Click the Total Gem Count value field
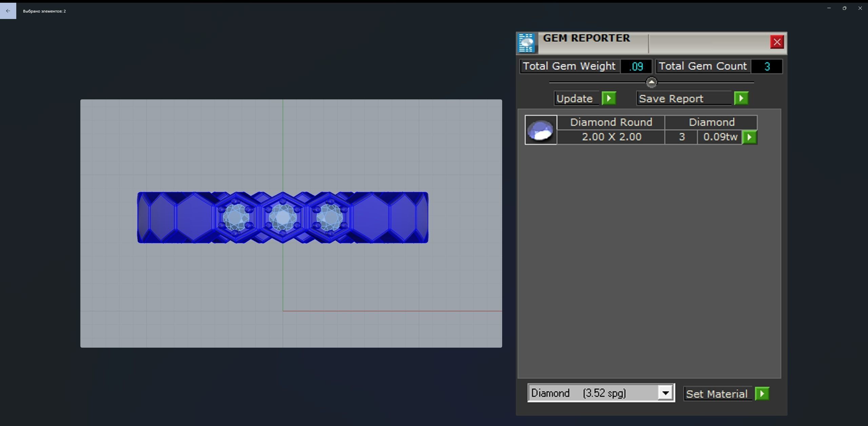The width and height of the screenshot is (868, 426). (x=767, y=66)
